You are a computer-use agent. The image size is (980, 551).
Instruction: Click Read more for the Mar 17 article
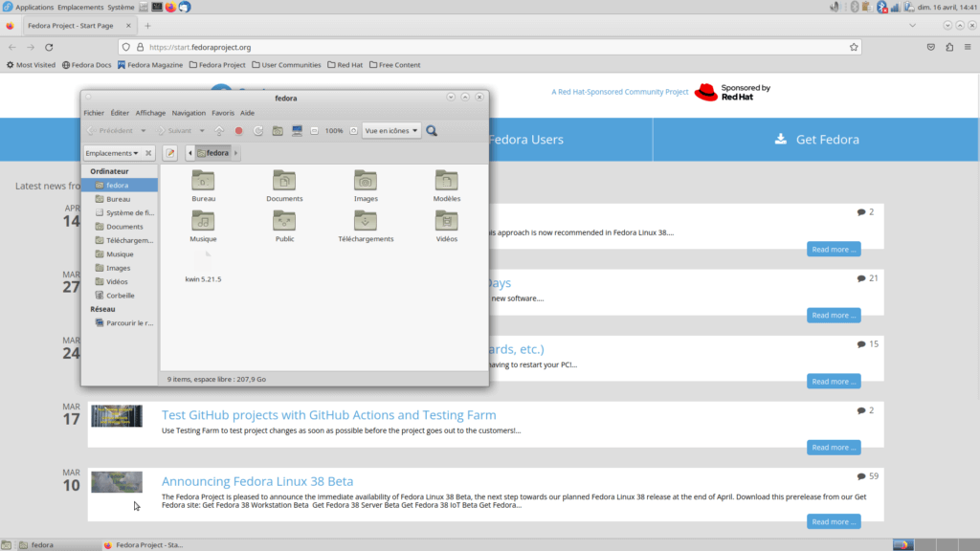834,448
